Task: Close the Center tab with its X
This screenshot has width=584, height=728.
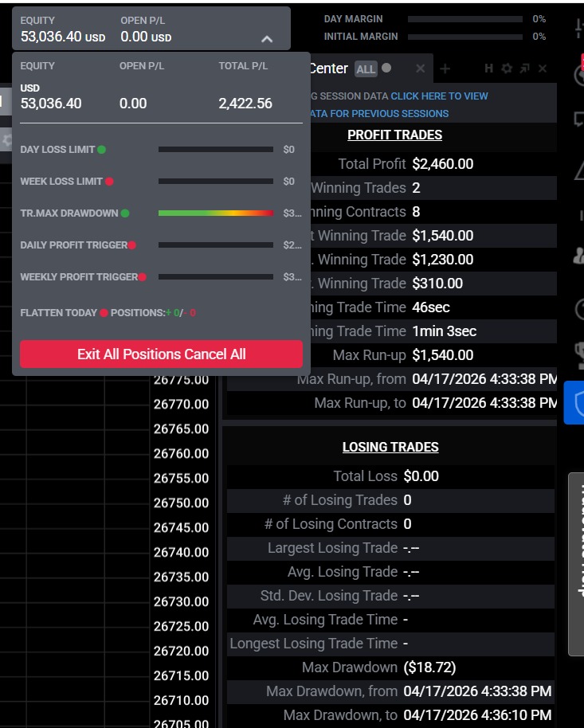Action: coord(421,69)
